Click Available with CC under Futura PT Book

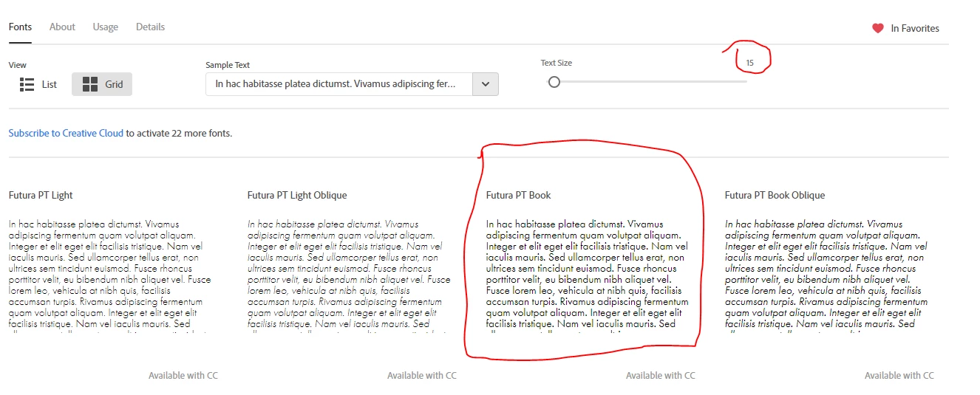click(661, 375)
